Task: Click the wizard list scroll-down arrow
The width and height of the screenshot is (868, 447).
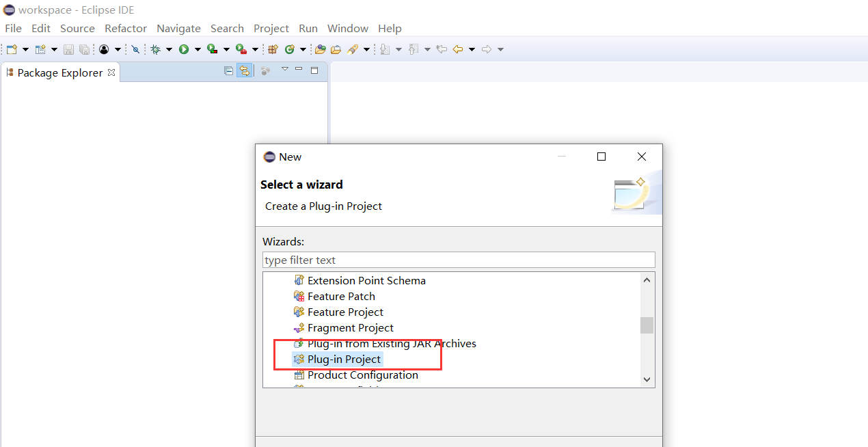Action: [647, 379]
